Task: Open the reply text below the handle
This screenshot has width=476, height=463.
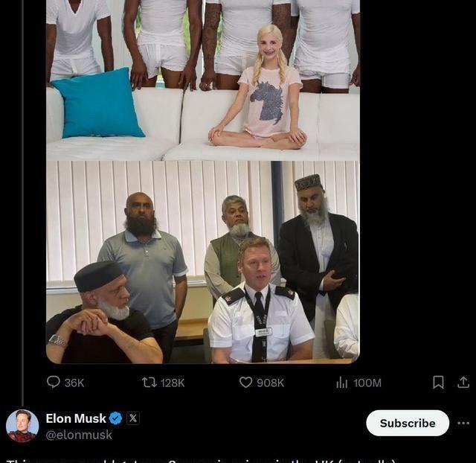Action: coord(200,461)
